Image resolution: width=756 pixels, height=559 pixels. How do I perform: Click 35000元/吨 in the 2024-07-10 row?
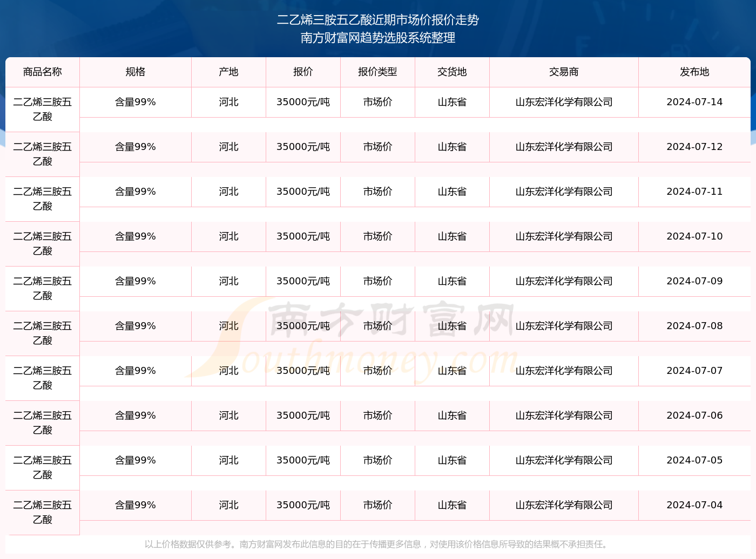[303, 236]
